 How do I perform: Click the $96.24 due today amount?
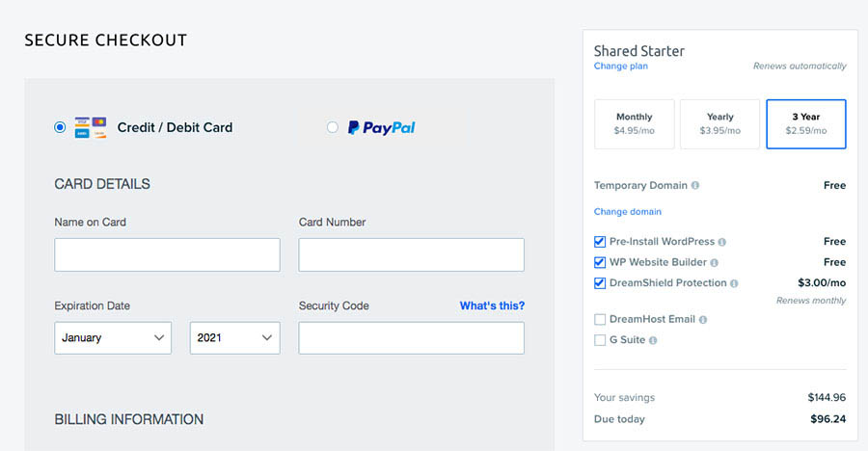[828, 419]
